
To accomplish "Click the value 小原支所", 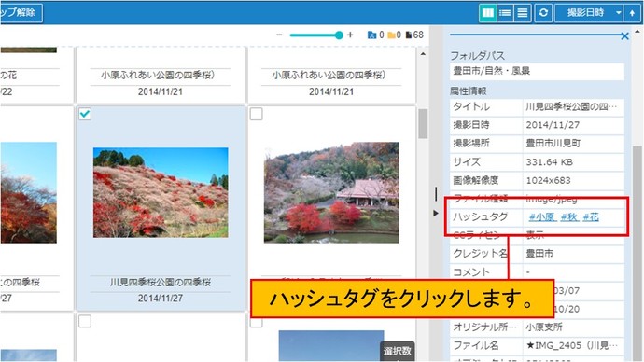I will 544,327.
